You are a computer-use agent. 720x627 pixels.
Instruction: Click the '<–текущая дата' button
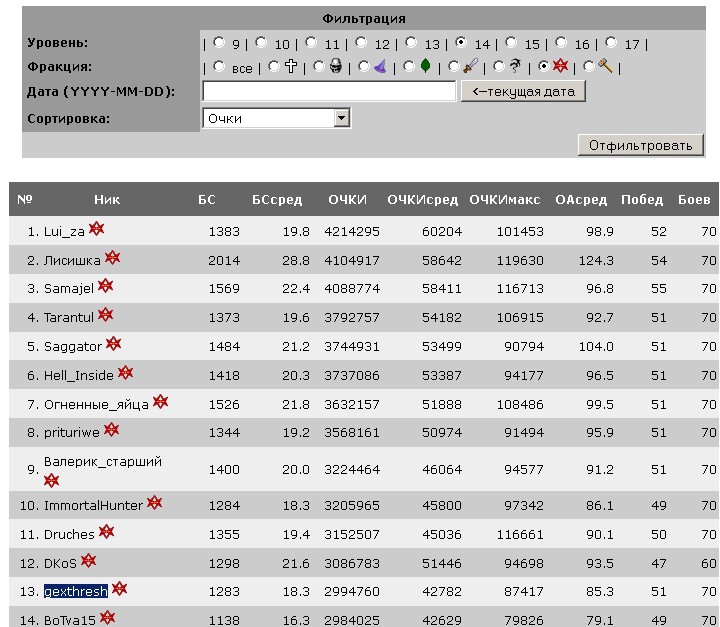(523, 91)
